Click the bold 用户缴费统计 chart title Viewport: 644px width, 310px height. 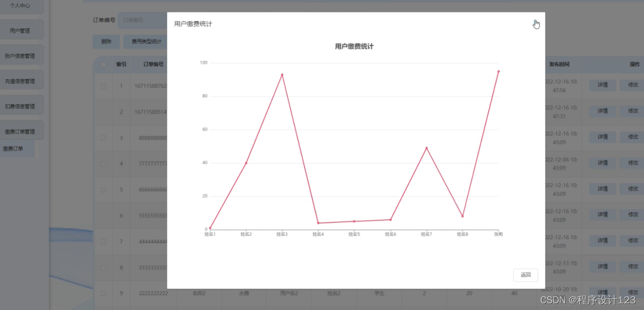tap(354, 46)
